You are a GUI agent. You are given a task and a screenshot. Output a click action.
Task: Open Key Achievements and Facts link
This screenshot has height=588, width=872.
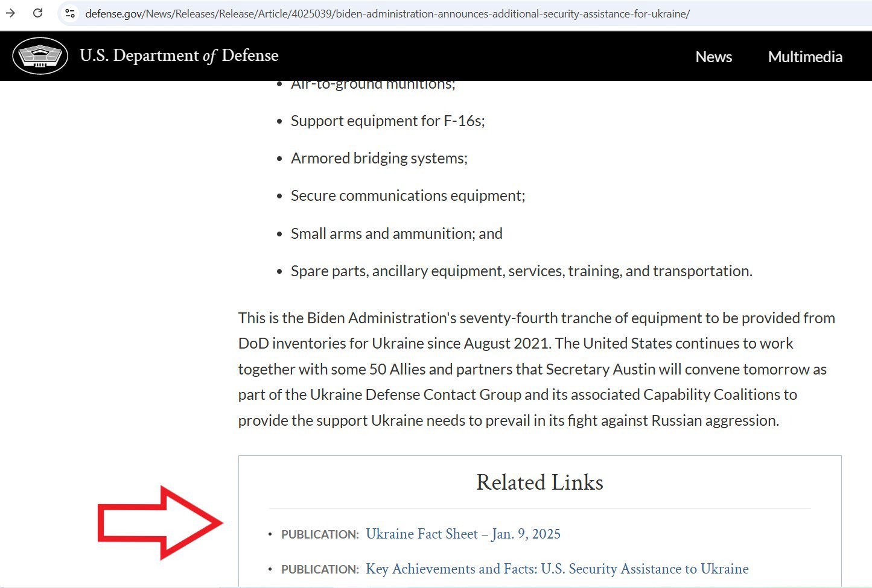click(x=556, y=569)
